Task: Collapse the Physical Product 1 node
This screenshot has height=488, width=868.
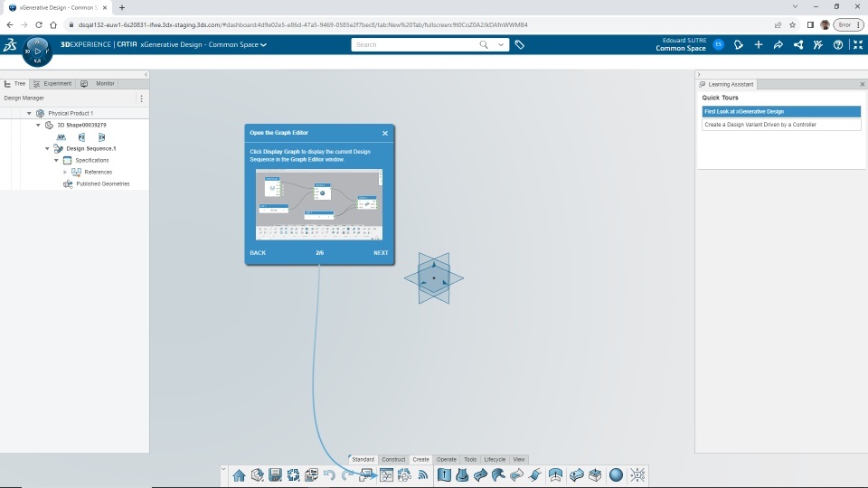Action: pos(29,113)
